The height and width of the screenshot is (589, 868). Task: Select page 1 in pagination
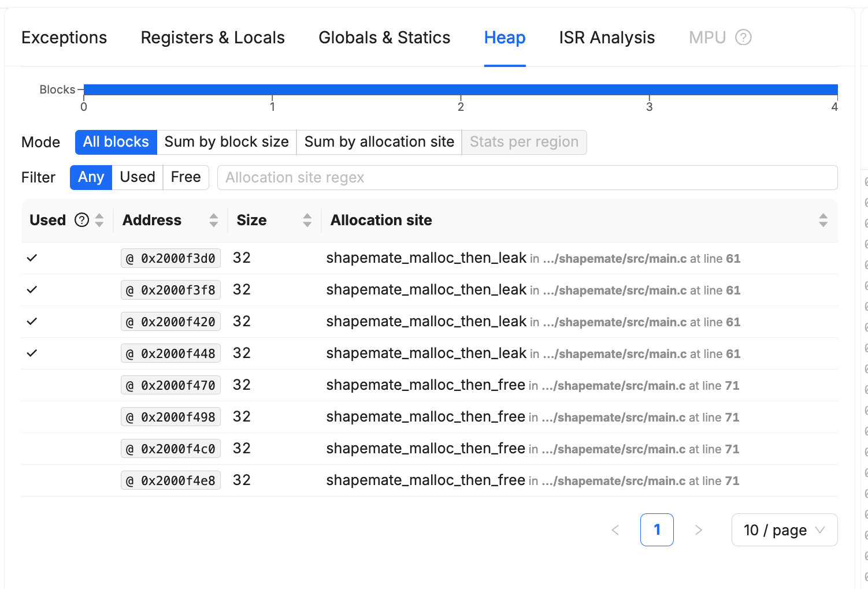(x=657, y=530)
